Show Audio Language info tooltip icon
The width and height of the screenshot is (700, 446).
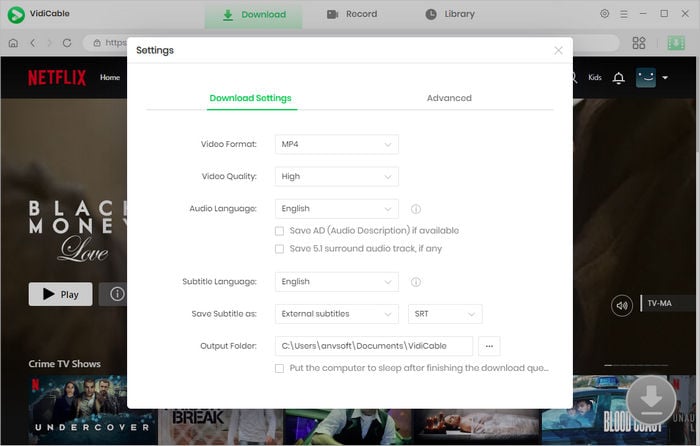416,209
